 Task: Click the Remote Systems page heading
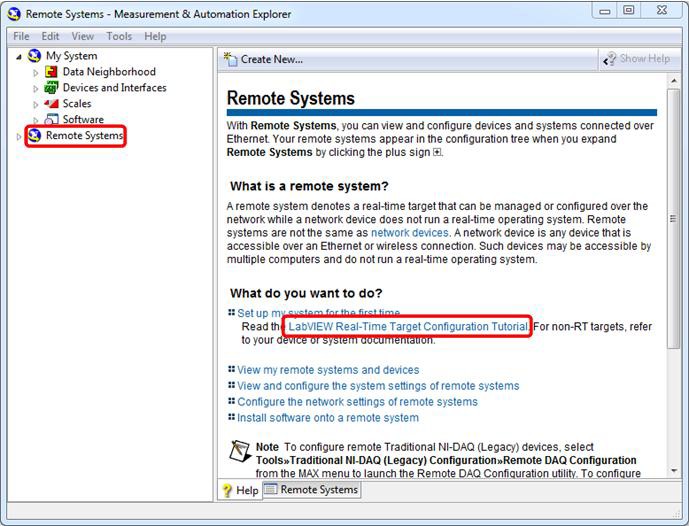pos(290,98)
